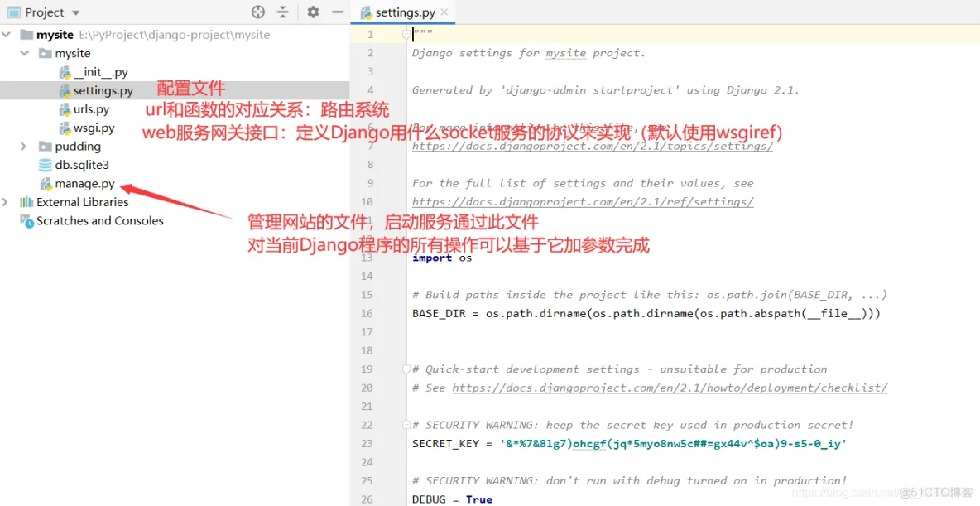Fold the comment marker at line 22

407,425
